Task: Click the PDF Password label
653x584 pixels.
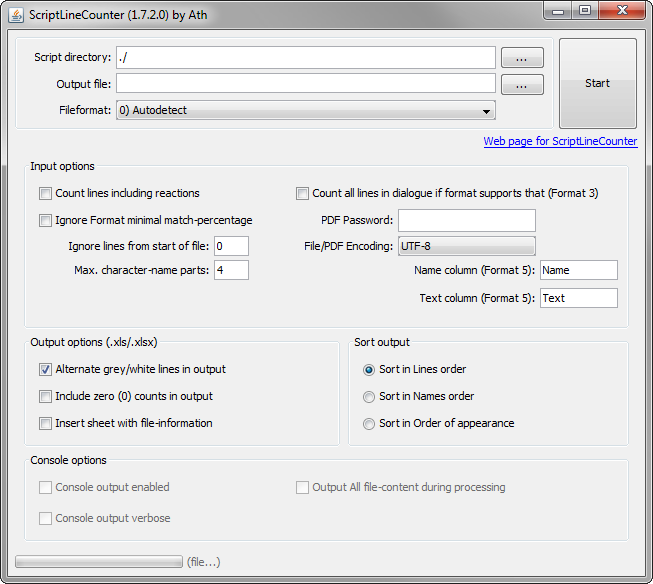Action: (x=357, y=220)
